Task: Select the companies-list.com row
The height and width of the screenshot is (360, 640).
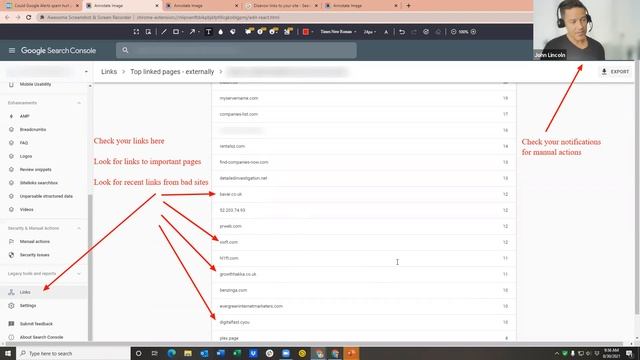Action: tap(364, 114)
